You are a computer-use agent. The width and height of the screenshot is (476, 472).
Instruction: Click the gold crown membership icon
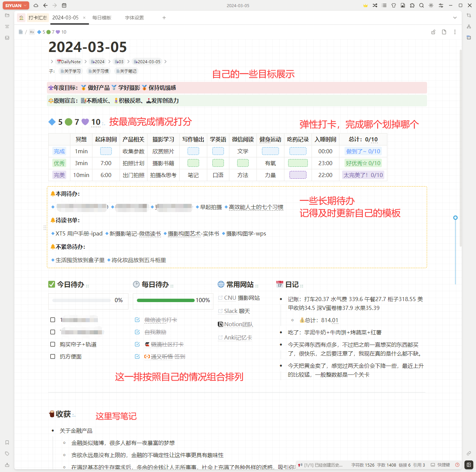tap(366, 5)
